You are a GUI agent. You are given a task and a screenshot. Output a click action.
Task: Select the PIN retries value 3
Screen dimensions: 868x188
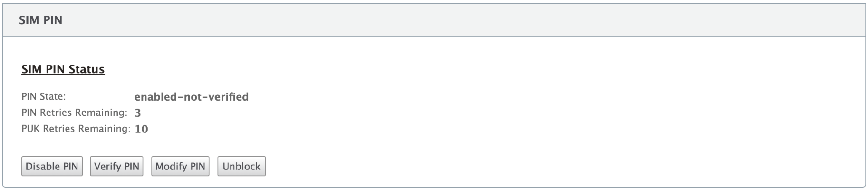point(138,113)
